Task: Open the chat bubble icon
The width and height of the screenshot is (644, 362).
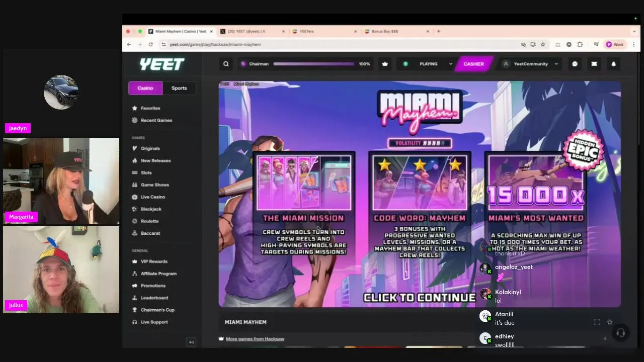Action: tap(575, 64)
